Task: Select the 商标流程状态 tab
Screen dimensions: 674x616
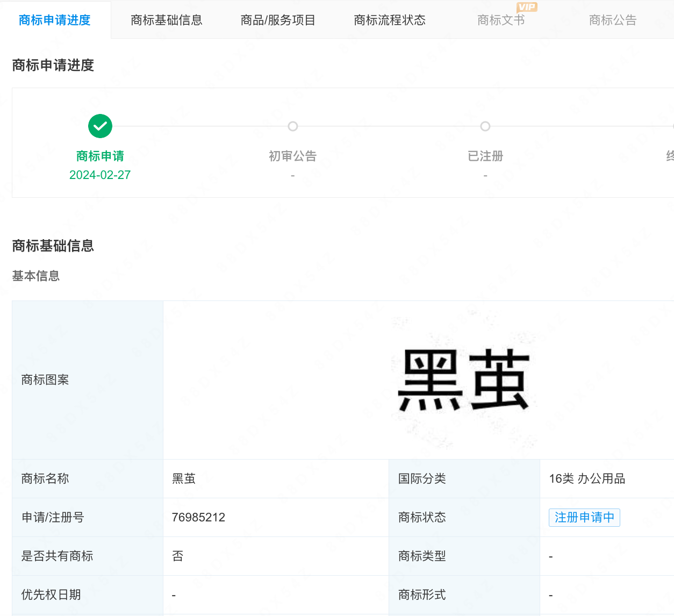Action: 390,20
